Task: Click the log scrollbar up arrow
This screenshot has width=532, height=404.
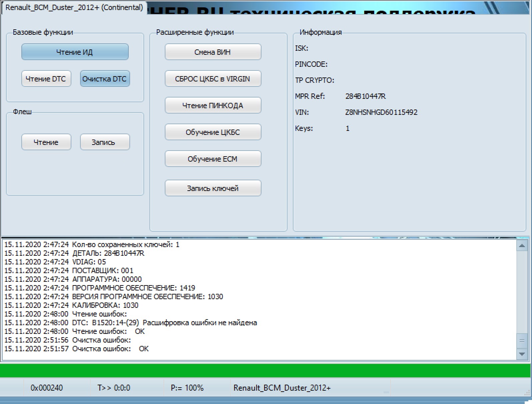Action: tap(522, 246)
